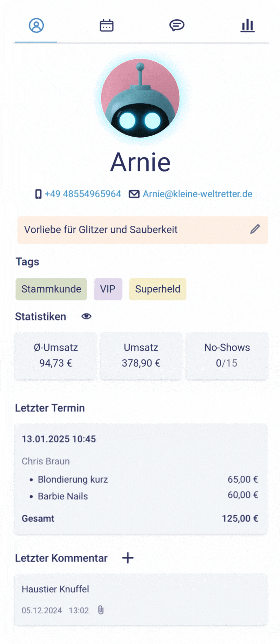
Task: Click Arnie's robot avatar picture
Action: click(140, 98)
